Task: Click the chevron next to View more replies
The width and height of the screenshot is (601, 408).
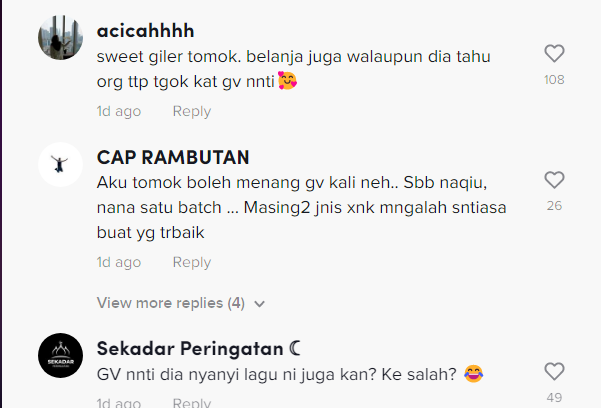Action: [259, 304]
